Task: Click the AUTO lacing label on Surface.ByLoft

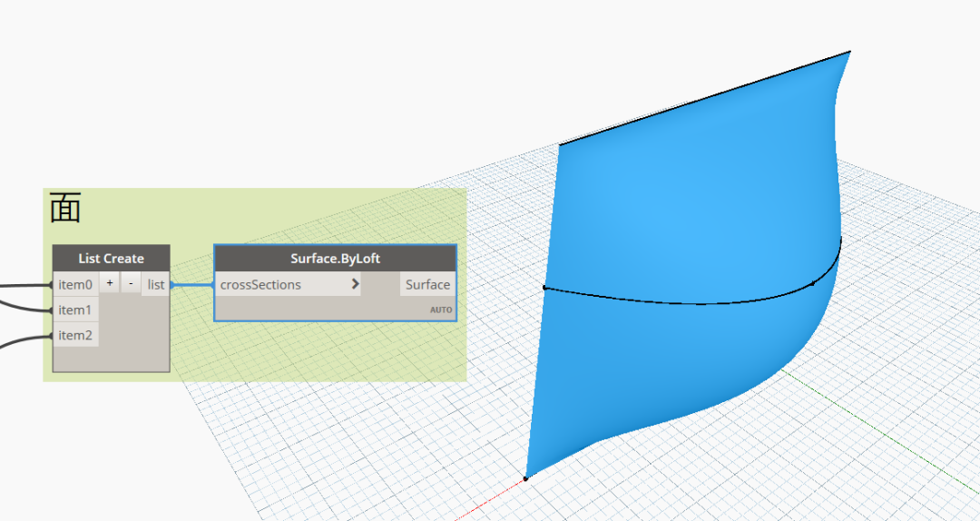Action: [441, 310]
